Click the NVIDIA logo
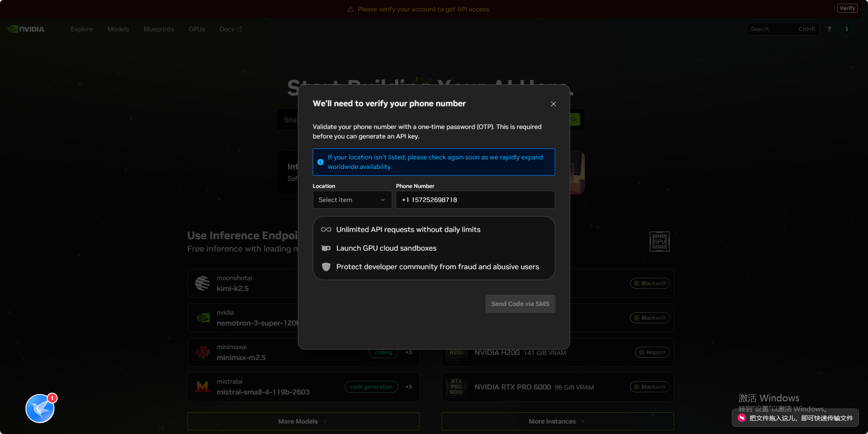 (x=26, y=29)
